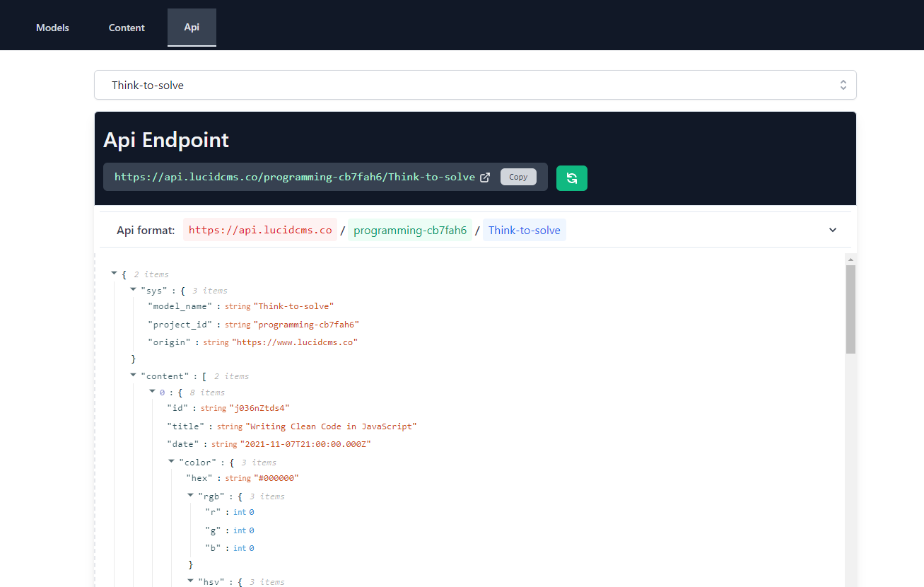The width and height of the screenshot is (924, 587).
Task: Click the "hex" key
Action: [200, 478]
